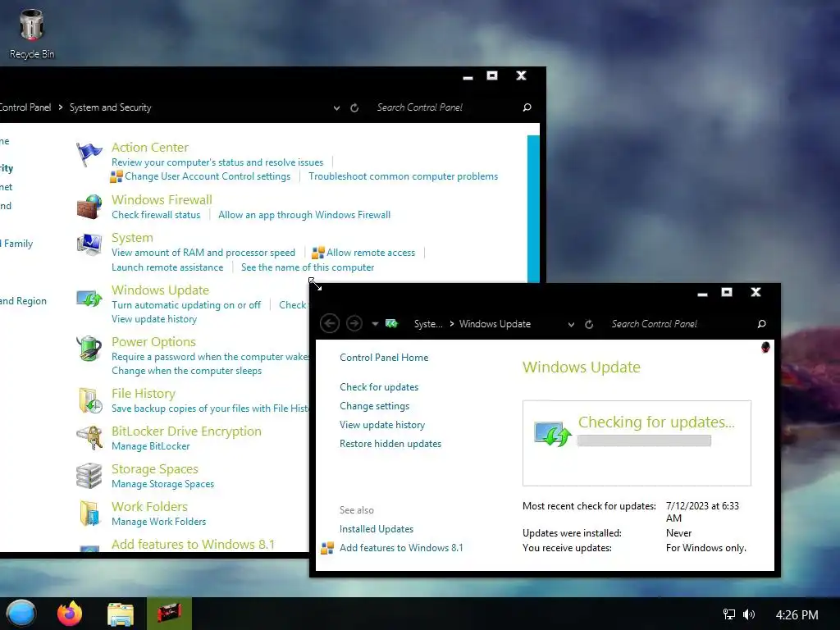Open Action Center heading

pyautogui.click(x=150, y=148)
